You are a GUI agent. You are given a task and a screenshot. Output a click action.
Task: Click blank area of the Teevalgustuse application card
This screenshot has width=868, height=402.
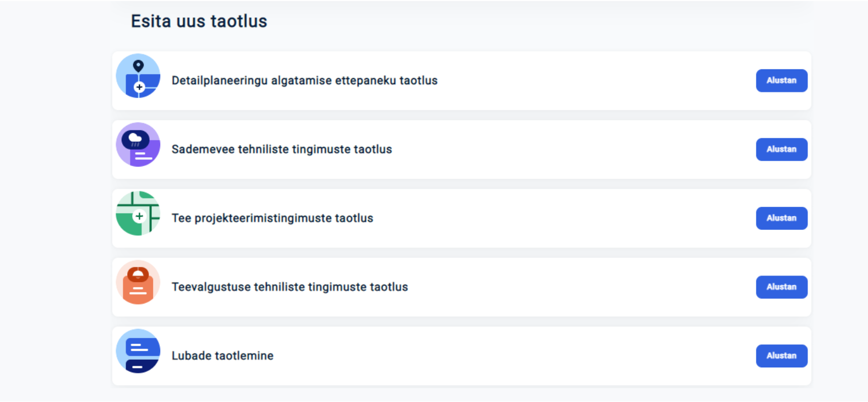pyautogui.click(x=578, y=287)
